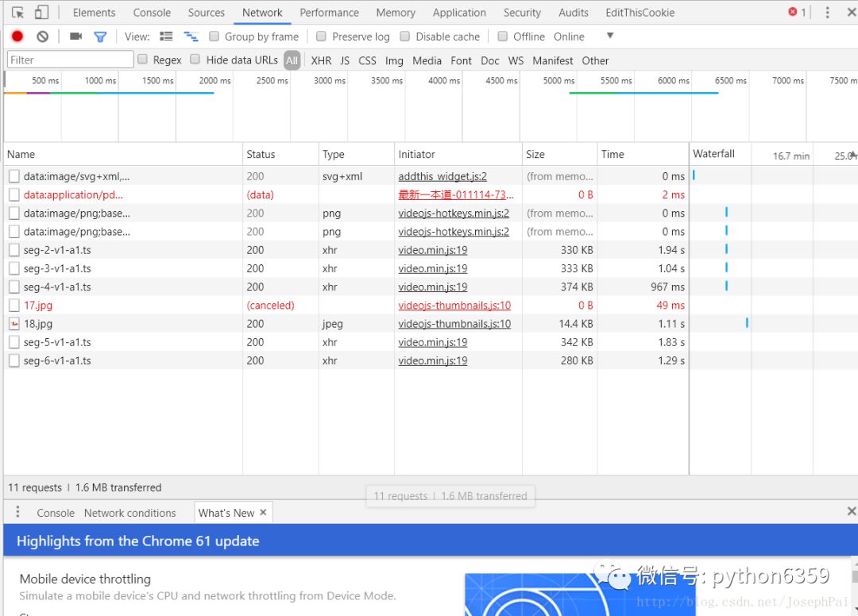Tick the Offline checkbox
This screenshot has height=616, width=858.
502,36
